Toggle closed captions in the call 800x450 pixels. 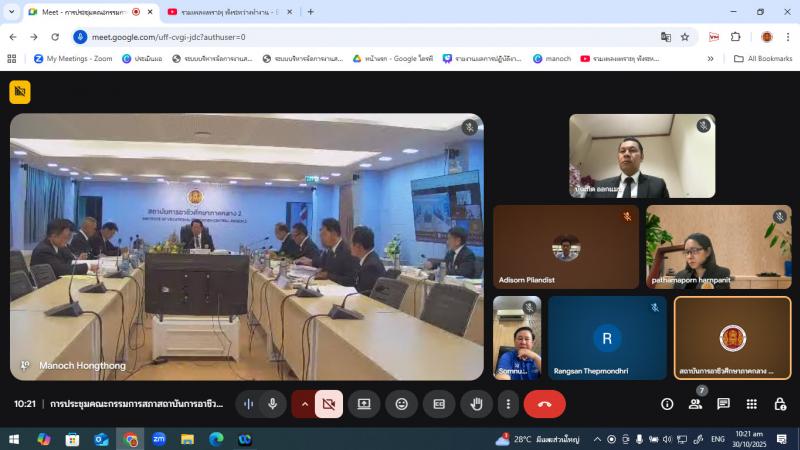[x=439, y=404]
